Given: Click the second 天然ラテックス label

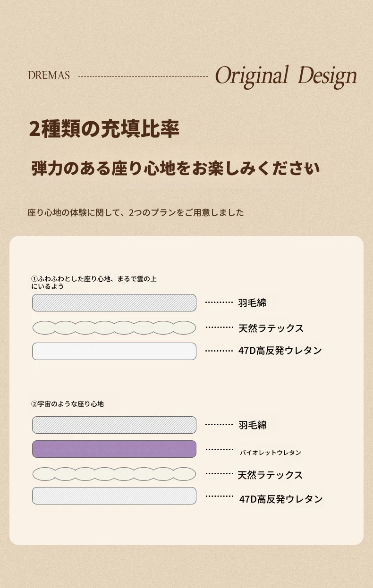Looking at the screenshot, I should pyautogui.click(x=270, y=475).
